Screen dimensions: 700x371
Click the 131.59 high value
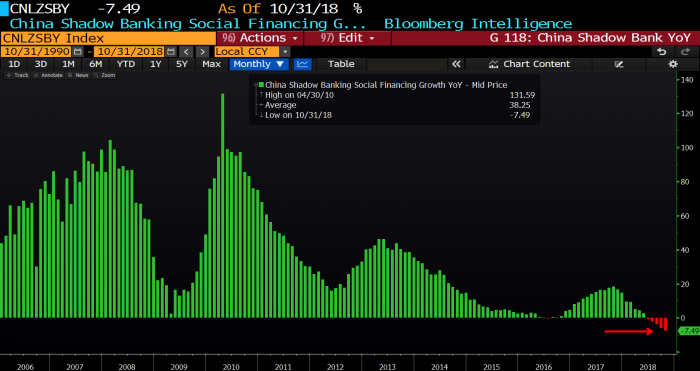(x=522, y=95)
